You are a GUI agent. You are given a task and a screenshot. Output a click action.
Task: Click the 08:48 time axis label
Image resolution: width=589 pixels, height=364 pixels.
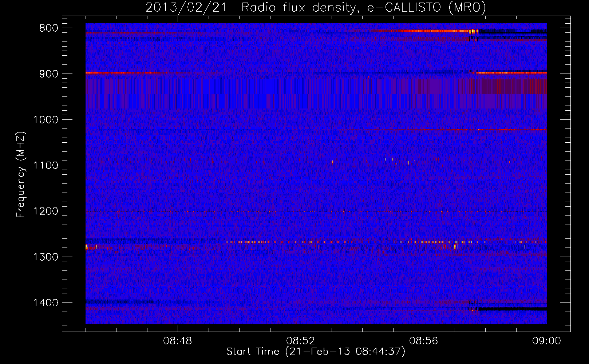coord(178,341)
